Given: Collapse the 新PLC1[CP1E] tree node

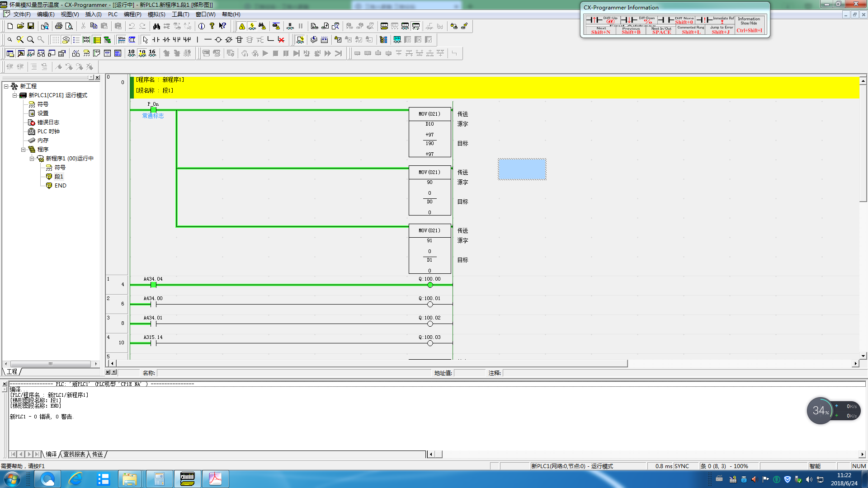Looking at the screenshot, I should [x=14, y=95].
